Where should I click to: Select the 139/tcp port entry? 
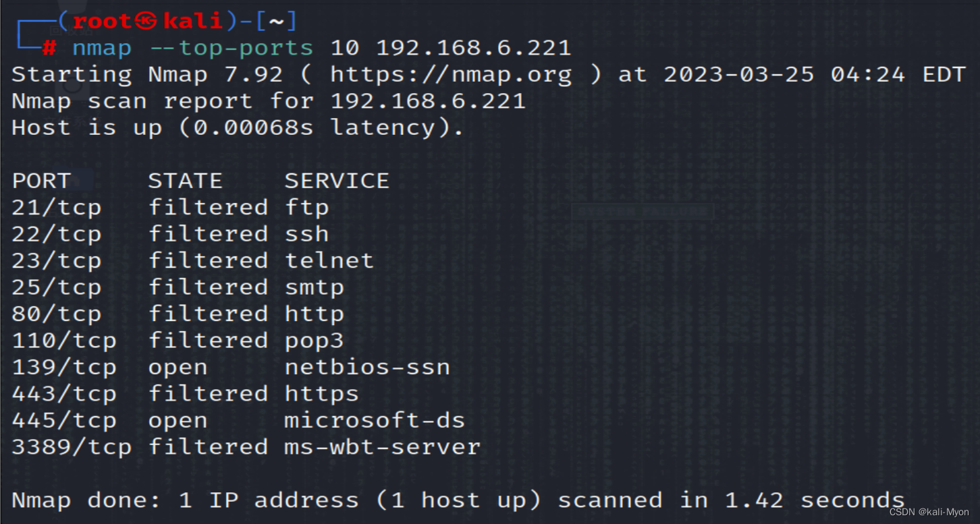point(64,368)
